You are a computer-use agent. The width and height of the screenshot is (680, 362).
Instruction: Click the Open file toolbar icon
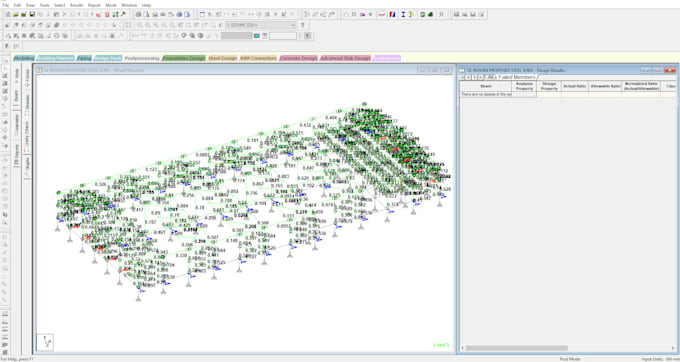pyautogui.click(x=16, y=14)
